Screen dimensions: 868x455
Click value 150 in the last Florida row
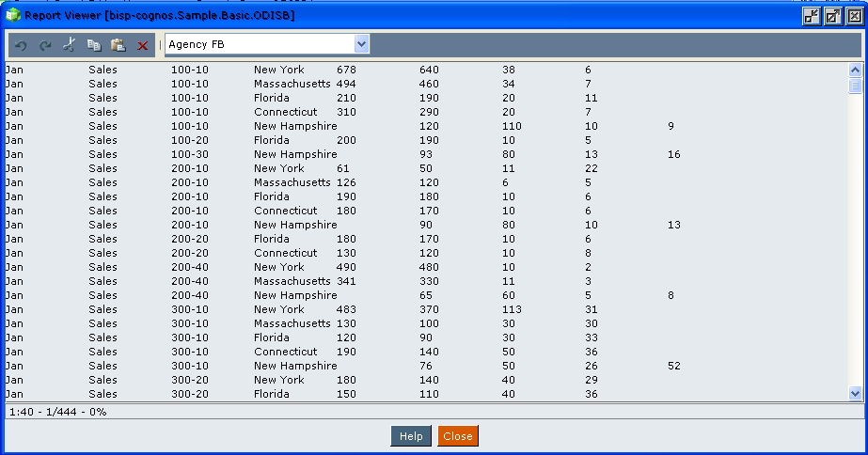tap(346, 394)
